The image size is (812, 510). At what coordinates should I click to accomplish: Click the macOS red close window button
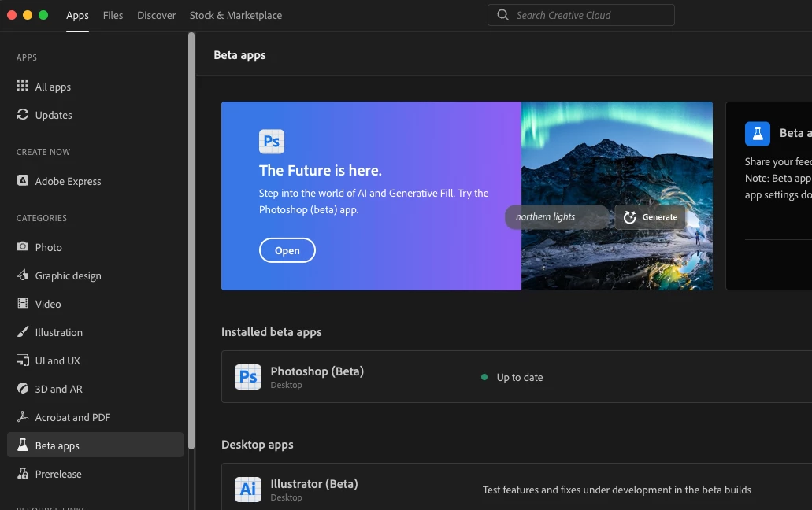tap(12, 15)
